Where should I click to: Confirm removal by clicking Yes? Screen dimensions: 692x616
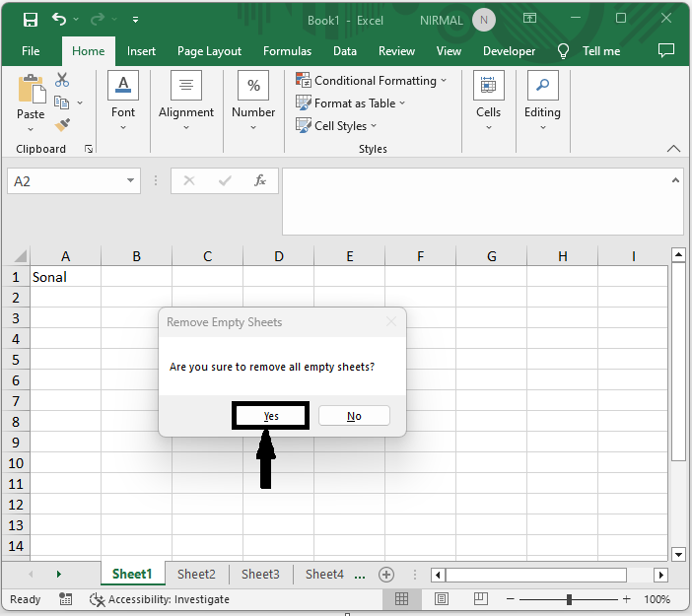(270, 416)
